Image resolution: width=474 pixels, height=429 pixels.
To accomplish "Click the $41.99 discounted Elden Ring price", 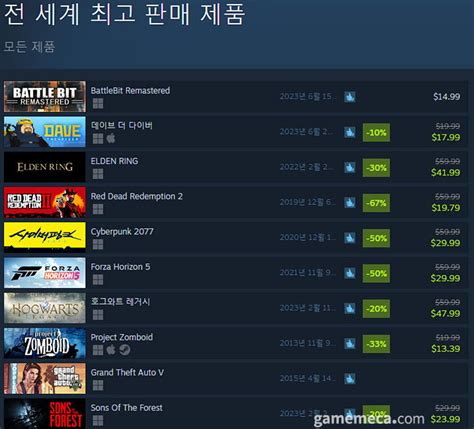I will coord(446,173).
